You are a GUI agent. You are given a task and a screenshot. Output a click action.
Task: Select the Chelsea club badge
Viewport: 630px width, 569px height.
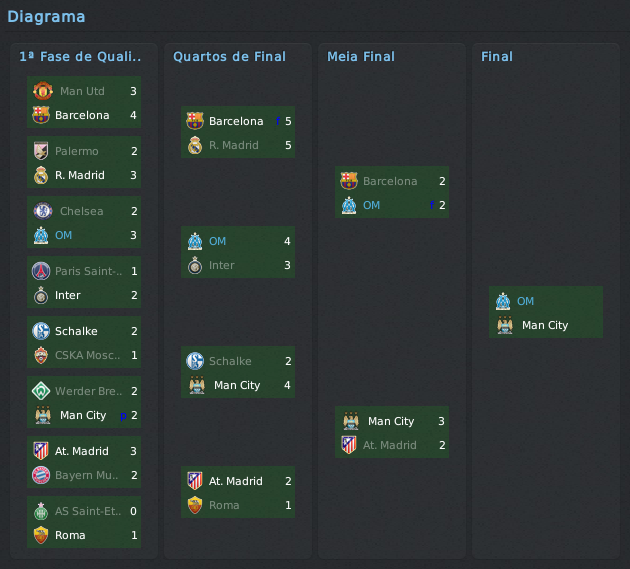(41, 211)
